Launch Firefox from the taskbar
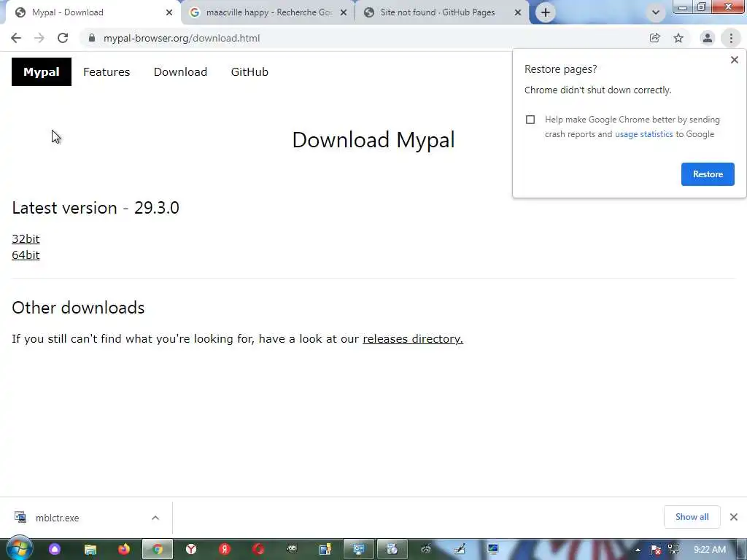747x560 pixels. coord(124,550)
